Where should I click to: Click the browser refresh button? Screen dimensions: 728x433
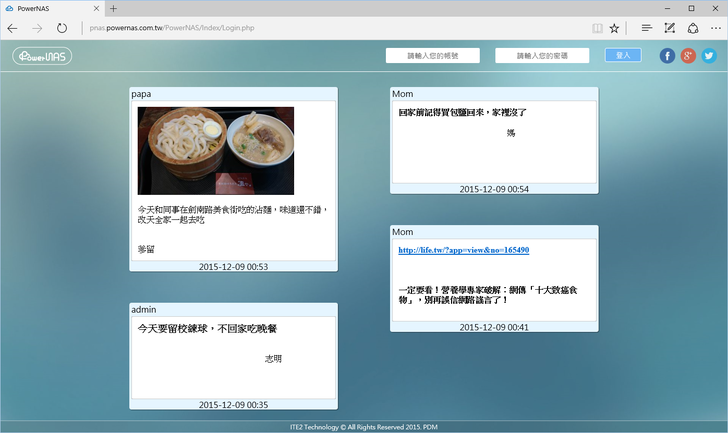62,28
